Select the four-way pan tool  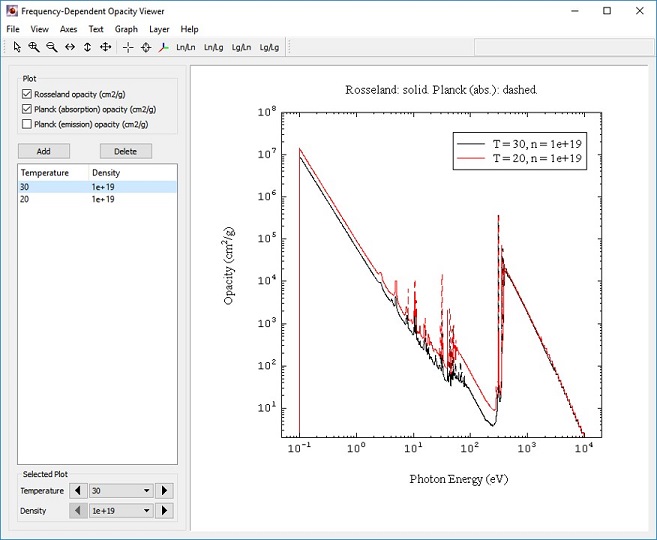tap(105, 47)
